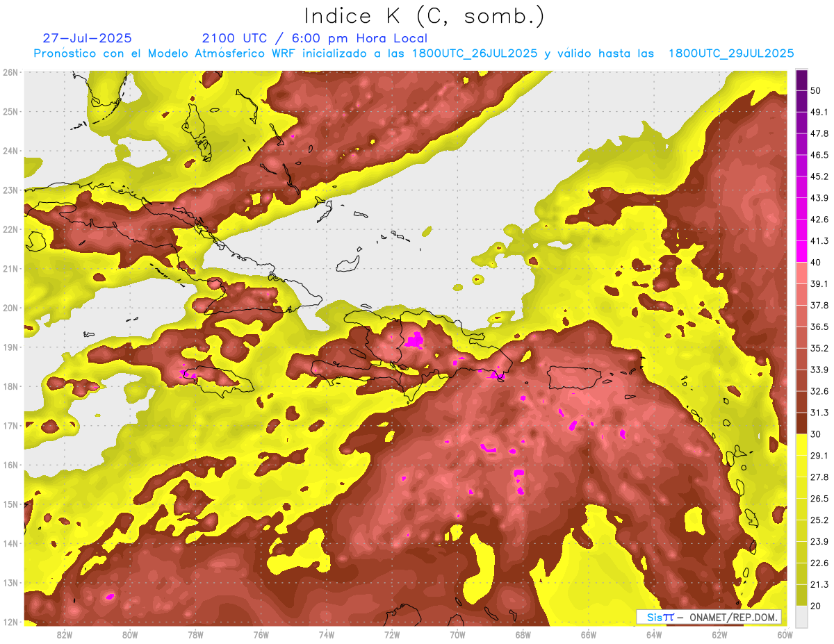This screenshot has width=834, height=644.
Task: Click colorbar value "33.9"
Action: tap(819, 370)
